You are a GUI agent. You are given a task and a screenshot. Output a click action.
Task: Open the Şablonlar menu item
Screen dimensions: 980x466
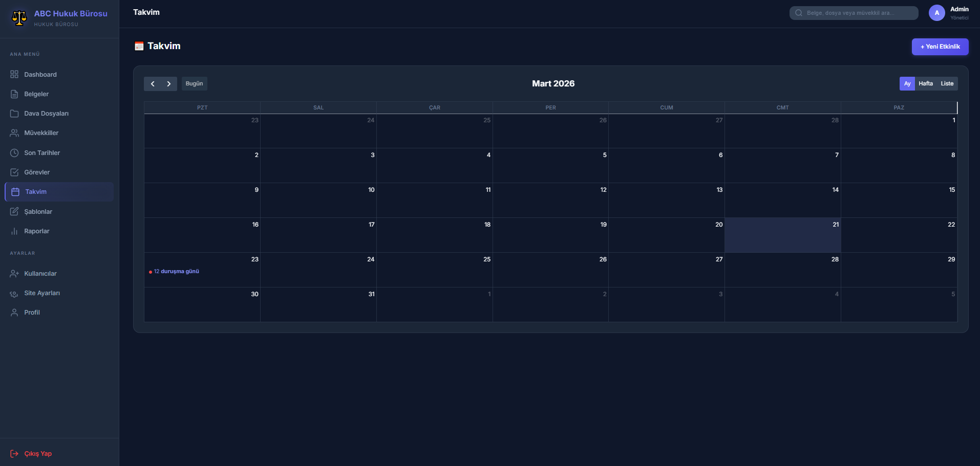(59, 212)
